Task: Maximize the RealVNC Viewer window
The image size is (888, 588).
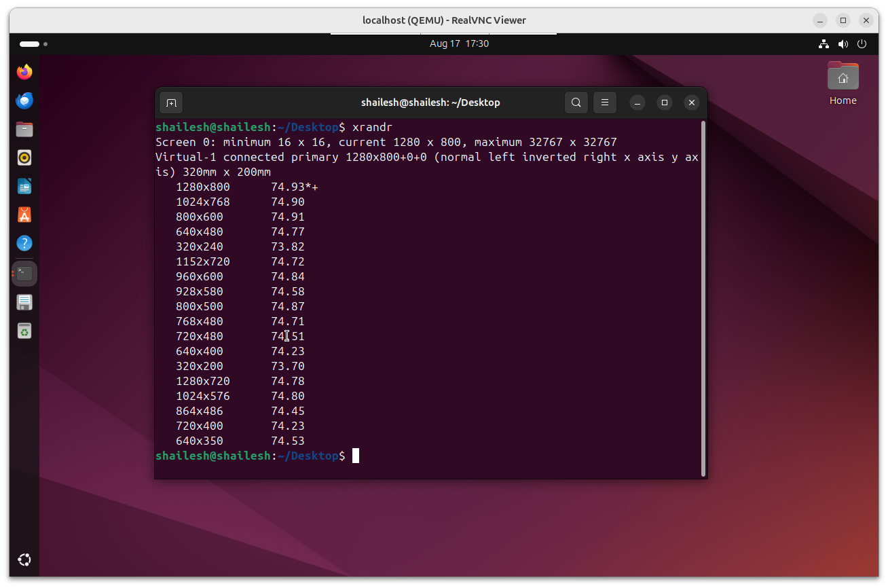Action: tap(843, 20)
